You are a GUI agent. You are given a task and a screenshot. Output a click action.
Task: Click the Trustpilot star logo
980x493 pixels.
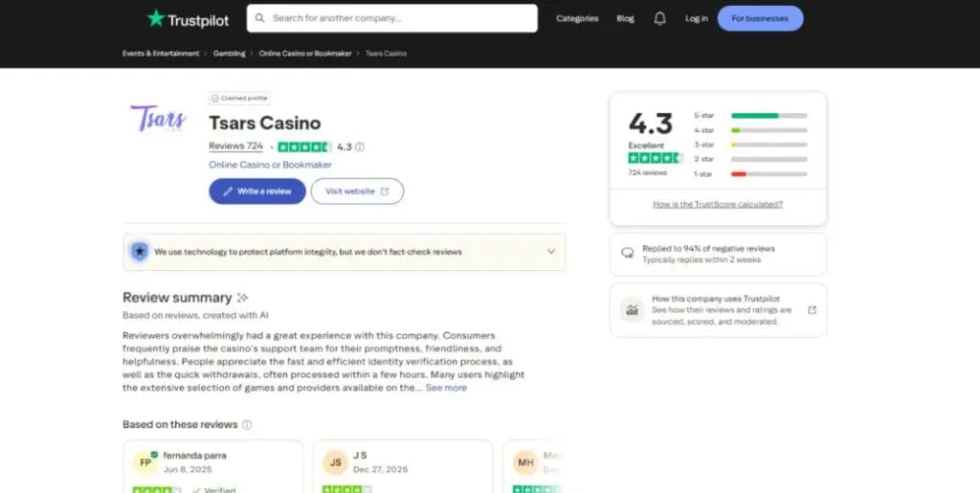click(x=155, y=18)
